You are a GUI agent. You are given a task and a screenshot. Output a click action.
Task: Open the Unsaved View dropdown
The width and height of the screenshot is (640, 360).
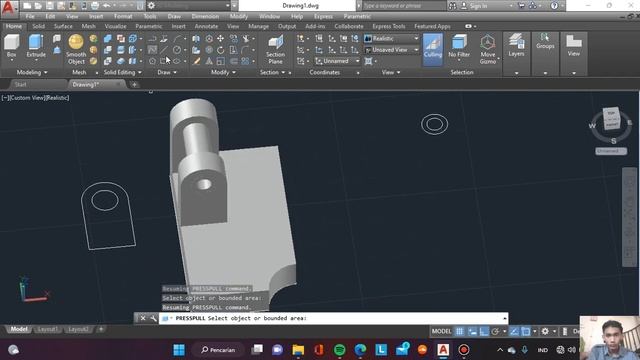[x=391, y=50]
